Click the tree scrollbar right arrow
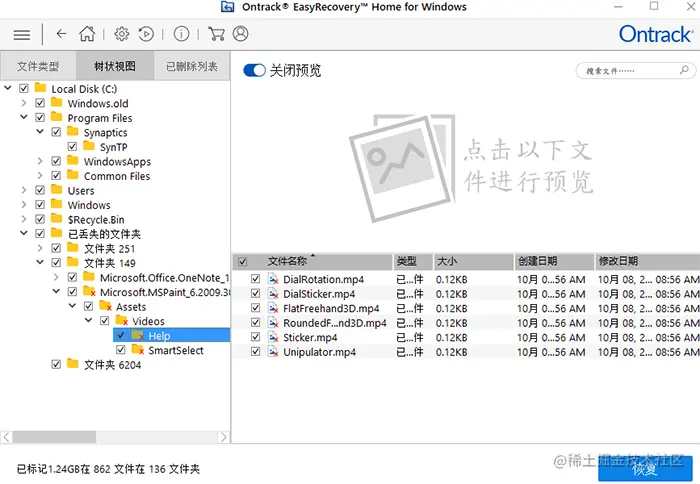700x484 pixels. point(224,437)
